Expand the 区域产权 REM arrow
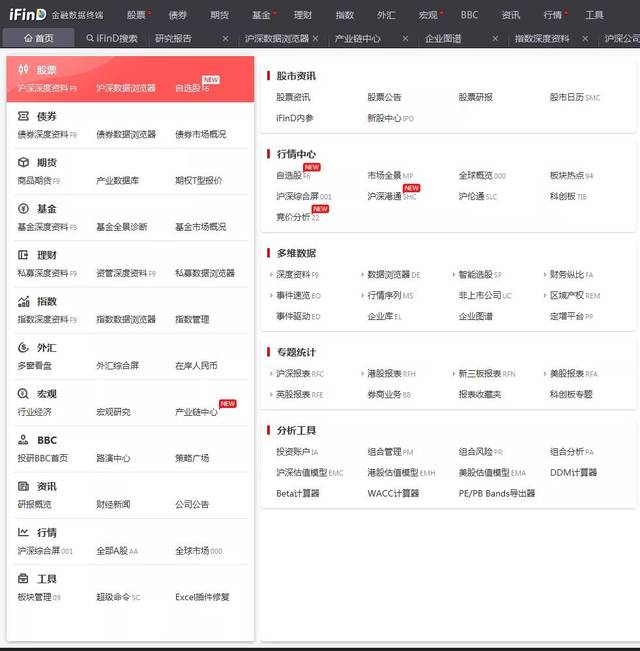Screen dimensions: 640x651 [545, 295]
